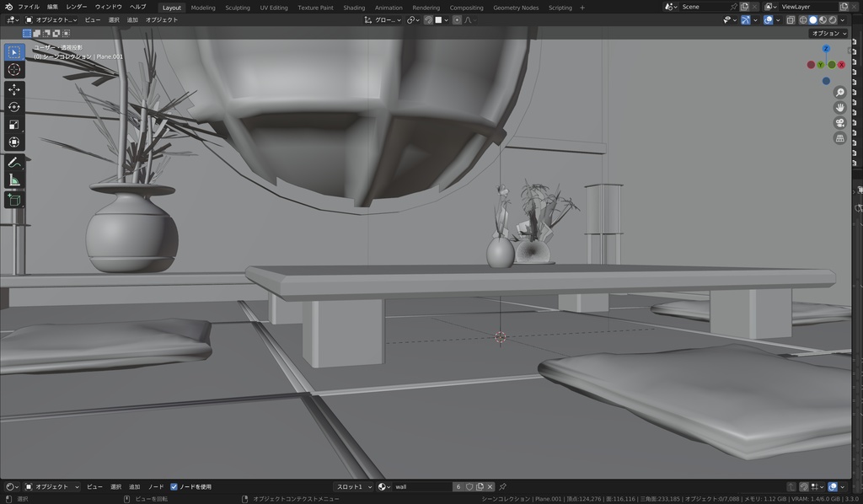Open the shader editor オブジェクト type dropdown
The width and height of the screenshot is (863, 504).
[x=52, y=487]
